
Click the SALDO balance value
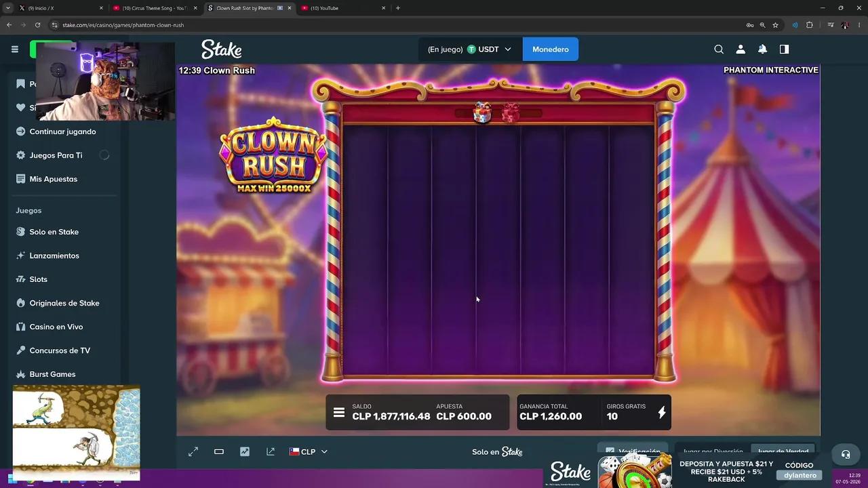391,416
